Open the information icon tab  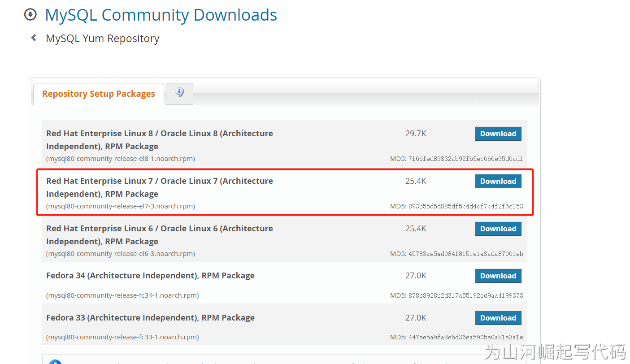click(179, 93)
